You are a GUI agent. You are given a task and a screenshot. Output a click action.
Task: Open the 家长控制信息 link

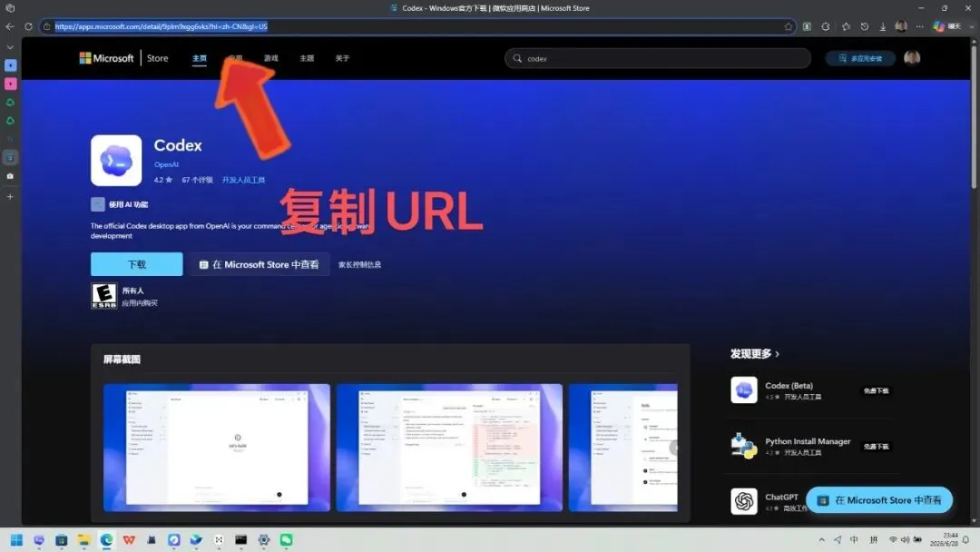coord(360,264)
